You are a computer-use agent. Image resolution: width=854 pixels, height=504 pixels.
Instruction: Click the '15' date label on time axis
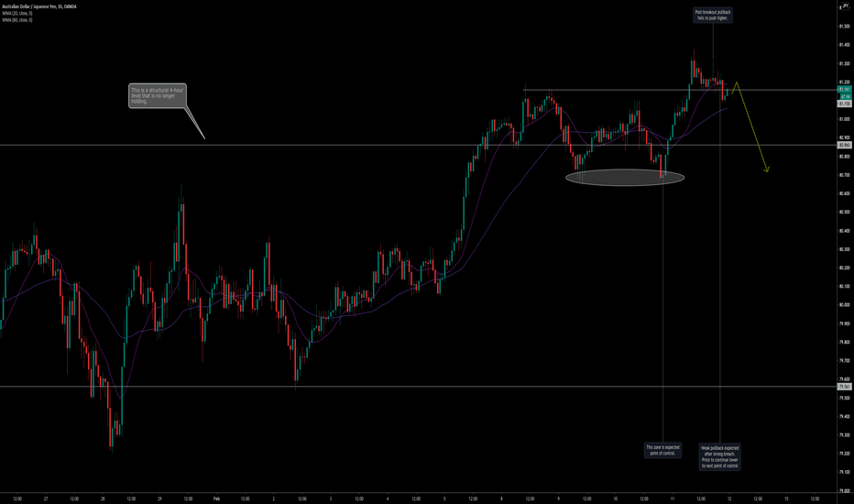(x=786, y=499)
